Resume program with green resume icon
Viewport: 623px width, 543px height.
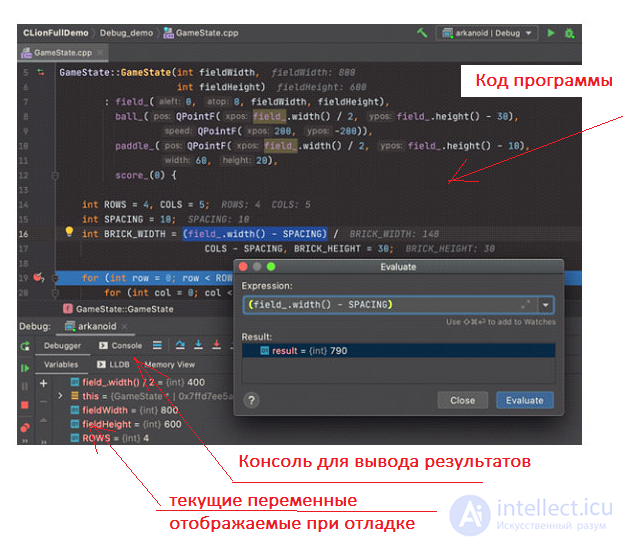(25, 368)
